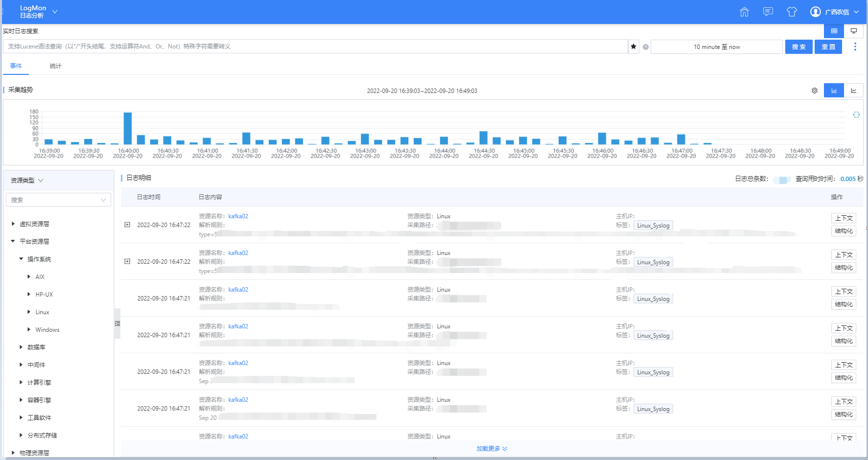Click query time value 0.005
This screenshot has height=460, width=868.
pos(848,179)
